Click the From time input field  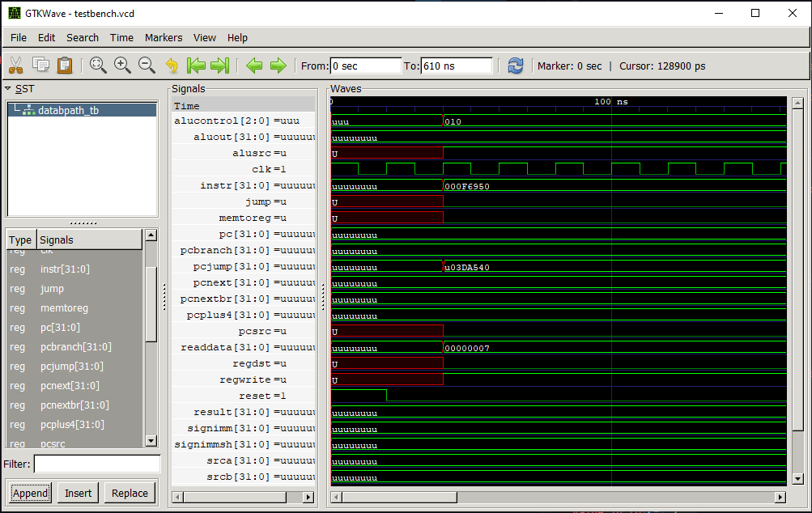click(x=366, y=66)
